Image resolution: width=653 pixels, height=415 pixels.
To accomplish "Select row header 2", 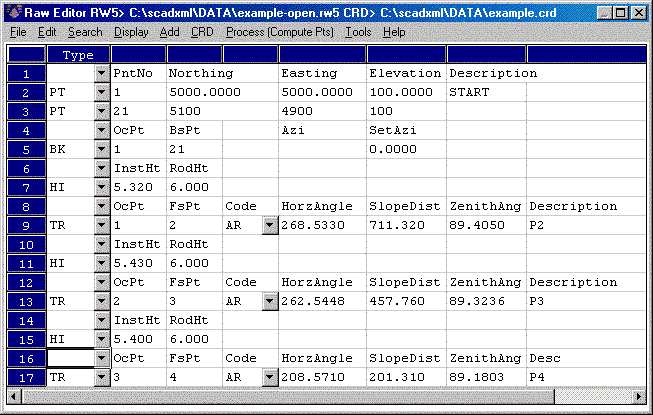I will coord(26,92).
